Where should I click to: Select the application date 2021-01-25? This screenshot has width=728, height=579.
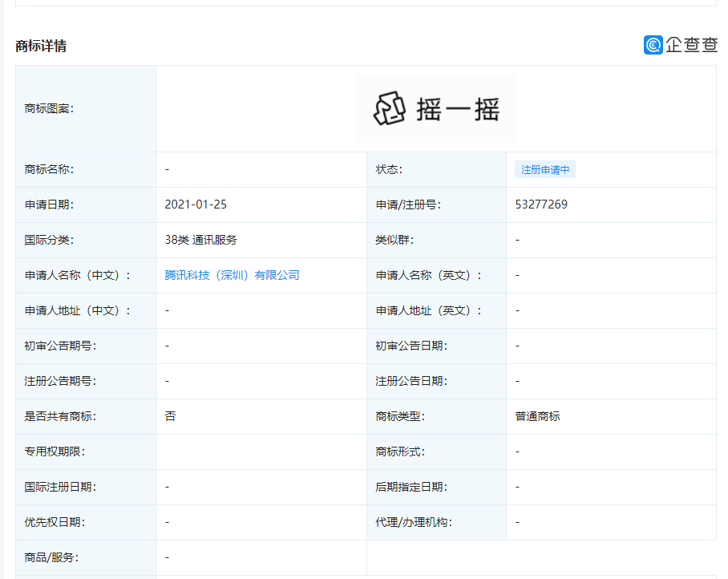[196, 204]
